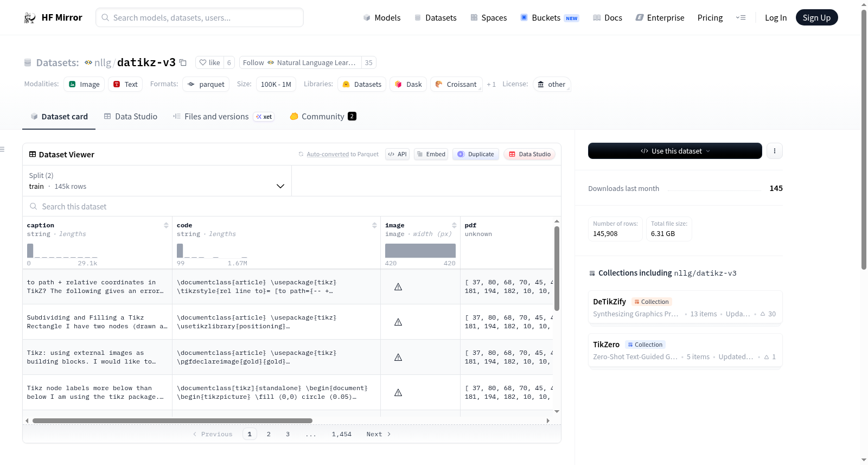
Task: Click the Log In link
Action: coord(775,17)
